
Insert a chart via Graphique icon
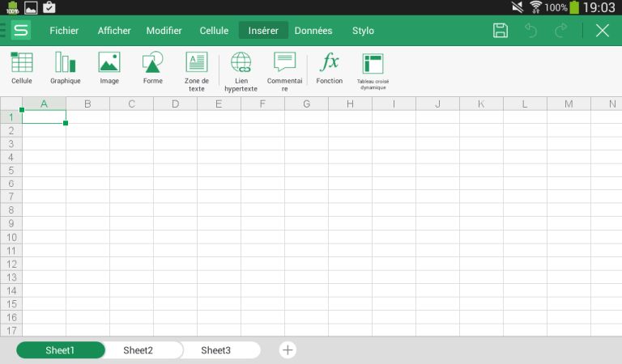point(66,68)
